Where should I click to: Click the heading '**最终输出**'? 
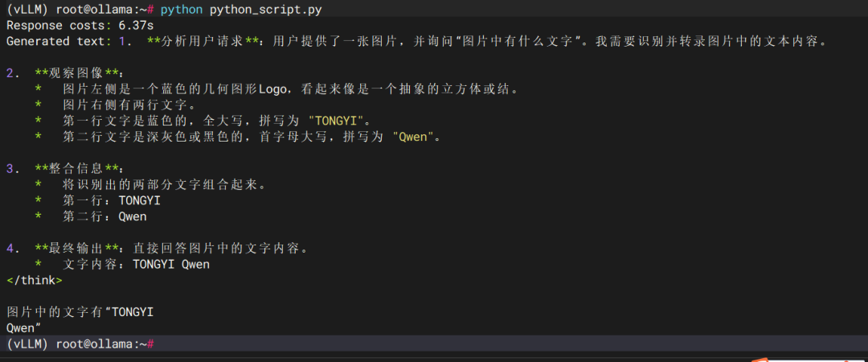click(76, 249)
